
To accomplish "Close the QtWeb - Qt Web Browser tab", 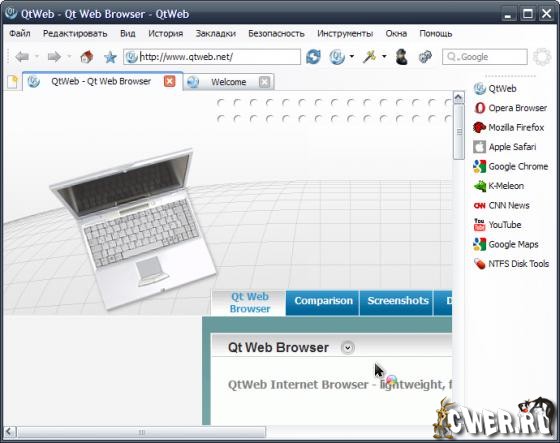I will (170, 81).
